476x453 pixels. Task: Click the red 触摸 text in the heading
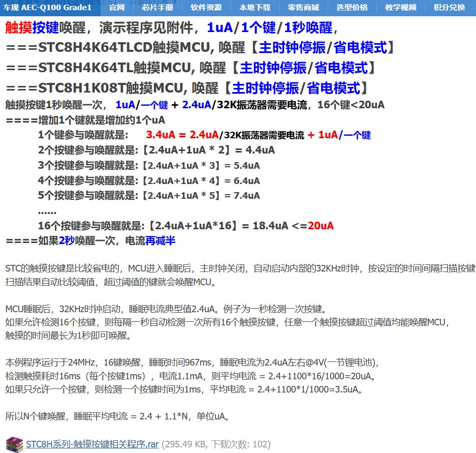[18, 27]
